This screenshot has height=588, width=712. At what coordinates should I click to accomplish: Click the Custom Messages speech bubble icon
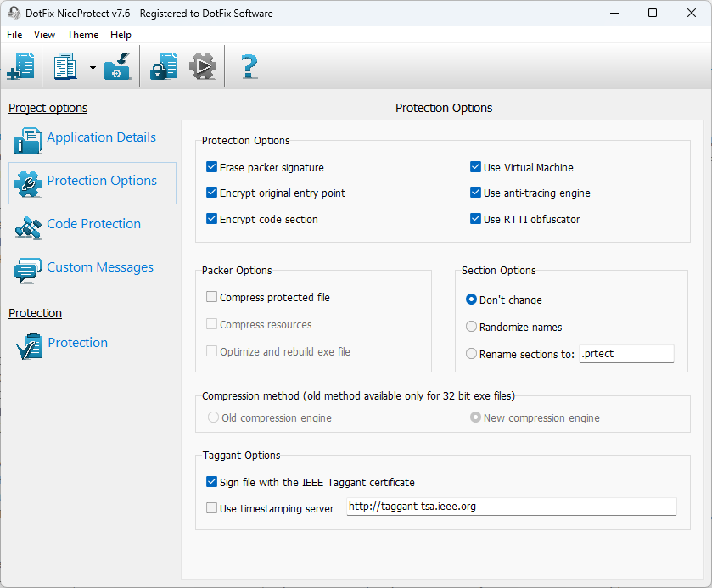pos(28,270)
